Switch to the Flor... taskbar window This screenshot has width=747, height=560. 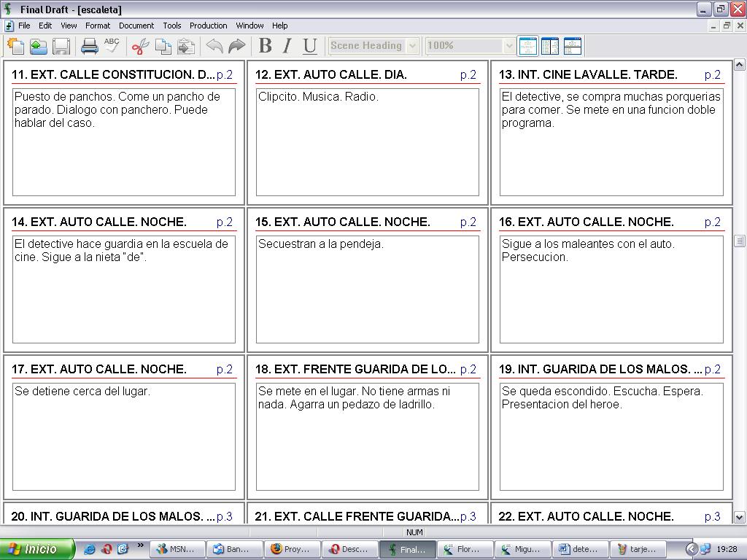[x=464, y=549]
